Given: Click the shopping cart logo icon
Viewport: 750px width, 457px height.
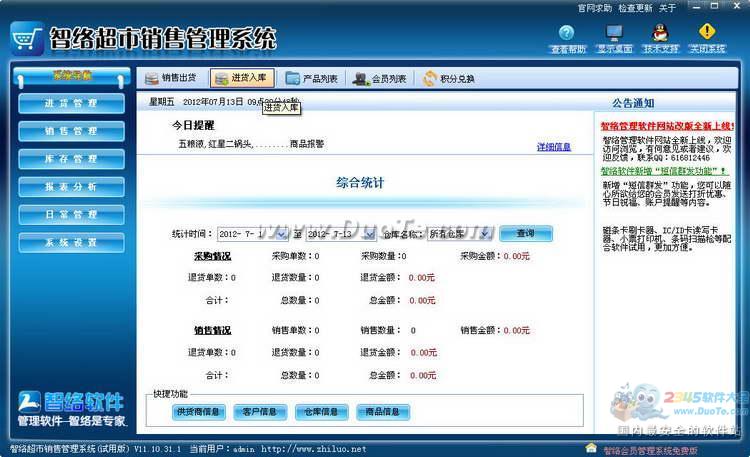Looking at the screenshot, I should pyautogui.click(x=27, y=38).
